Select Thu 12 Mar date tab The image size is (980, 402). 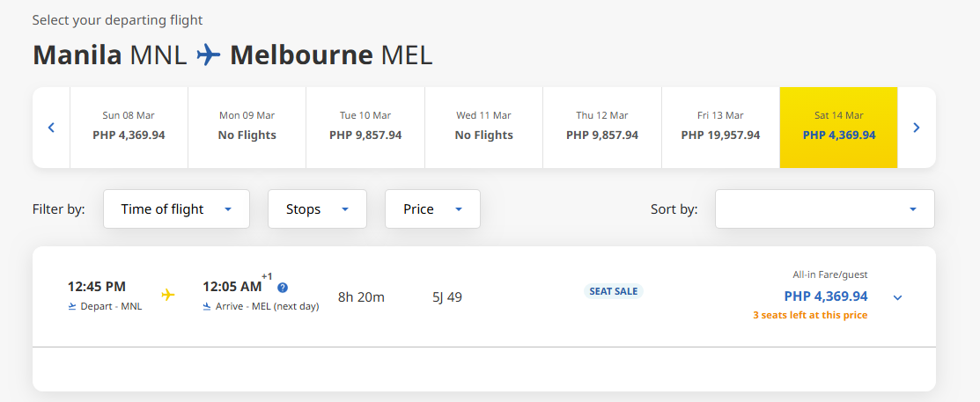point(602,128)
